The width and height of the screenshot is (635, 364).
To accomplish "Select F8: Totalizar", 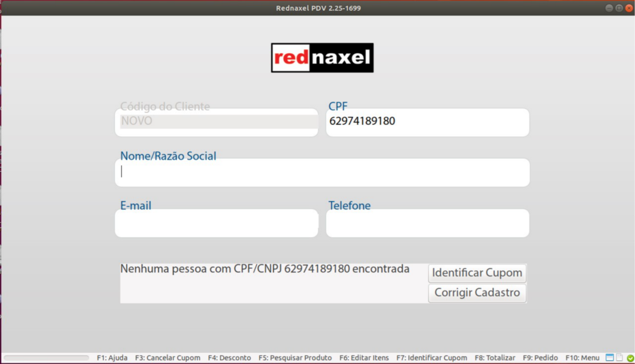I will [x=495, y=358].
